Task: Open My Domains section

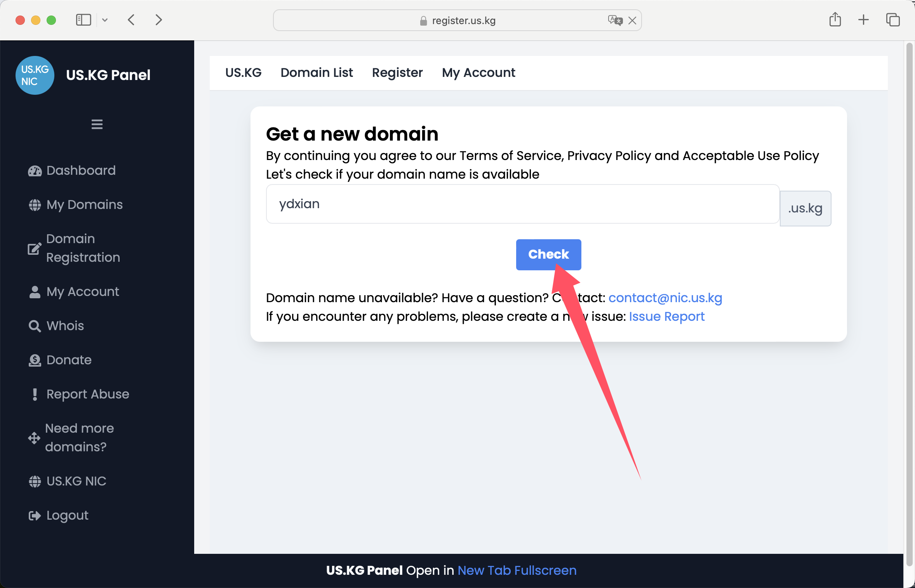Action: pos(85,204)
